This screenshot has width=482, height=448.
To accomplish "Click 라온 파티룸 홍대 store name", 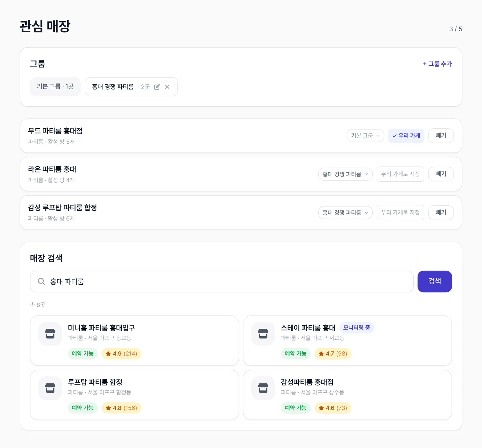I will click(x=52, y=169).
